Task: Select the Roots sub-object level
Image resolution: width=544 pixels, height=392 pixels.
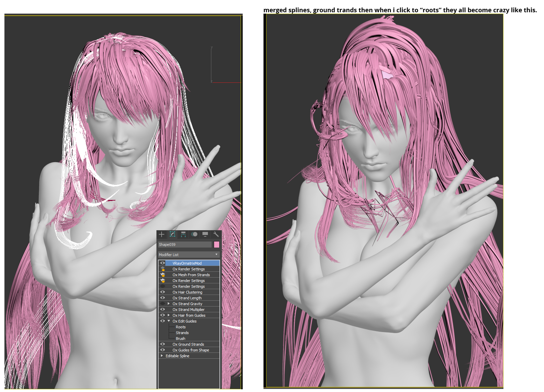Action: coord(181,327)
